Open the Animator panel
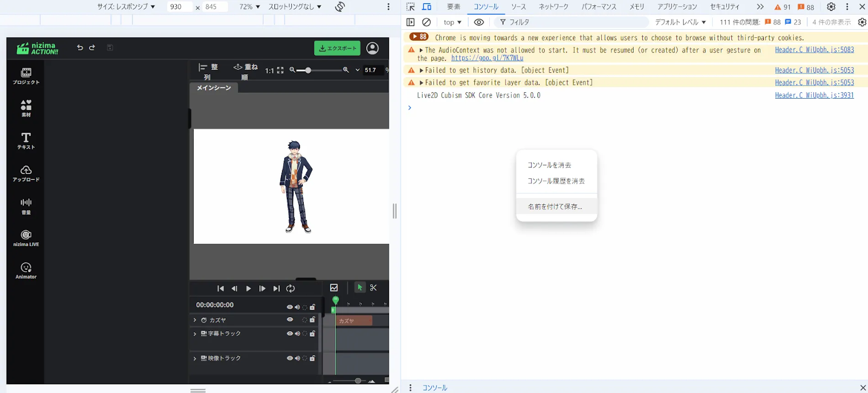This screenshot has width=868, height=393. point(26,270)
